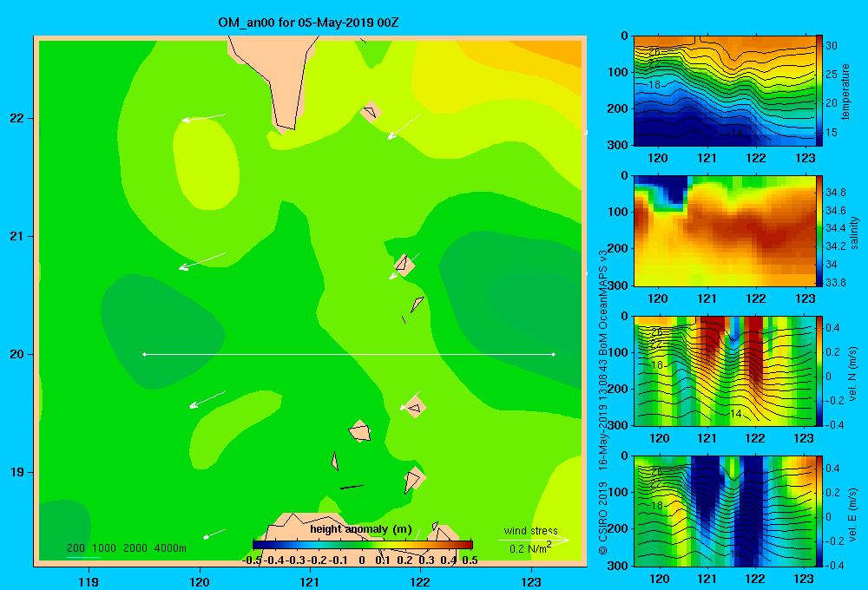Select the salinity color scale bar
This screenshot has width=868, height=590.
(x=819, y=231)
